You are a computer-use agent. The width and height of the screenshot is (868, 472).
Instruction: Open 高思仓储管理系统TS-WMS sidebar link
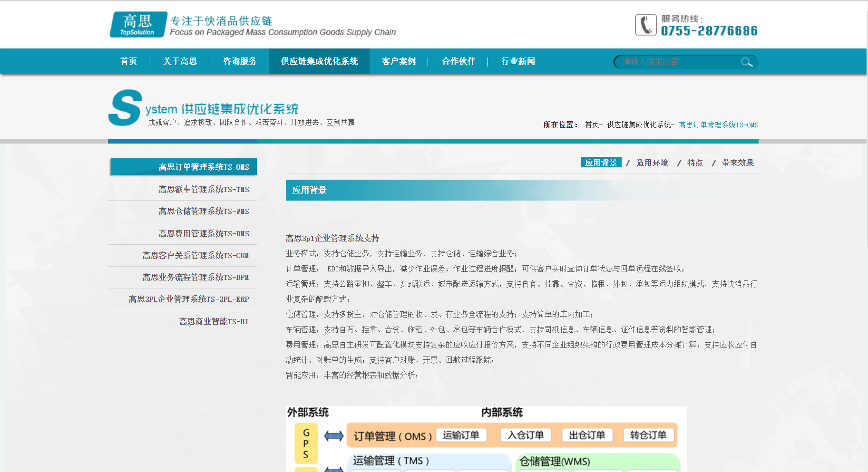204,211
